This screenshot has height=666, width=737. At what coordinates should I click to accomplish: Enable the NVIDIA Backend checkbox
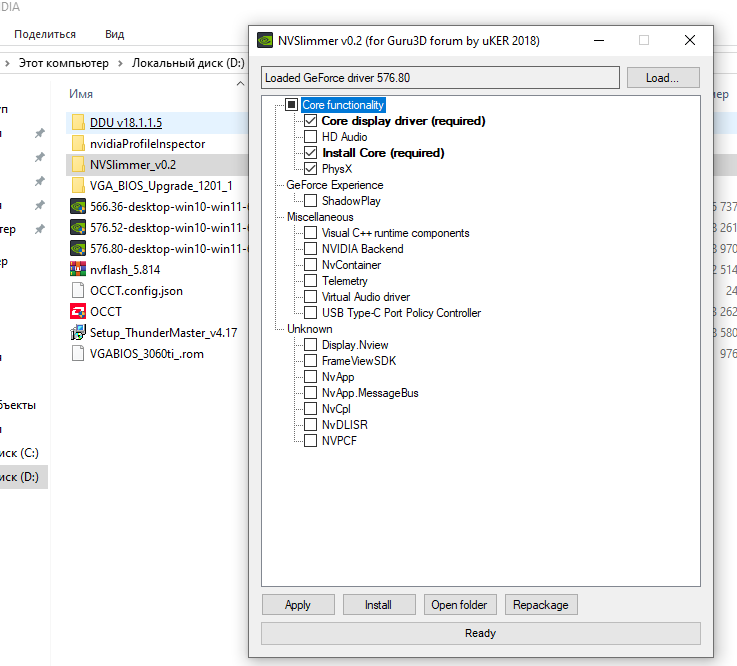tap(310, 249)
